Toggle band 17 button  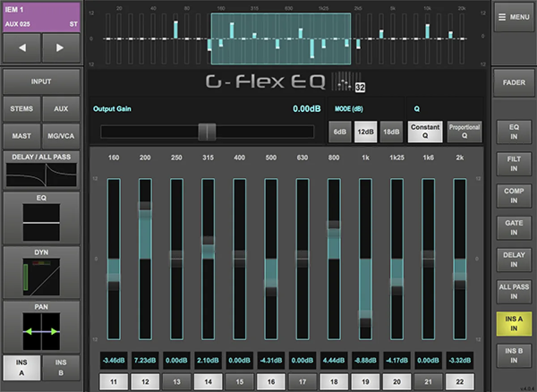[x=303, y=382]
